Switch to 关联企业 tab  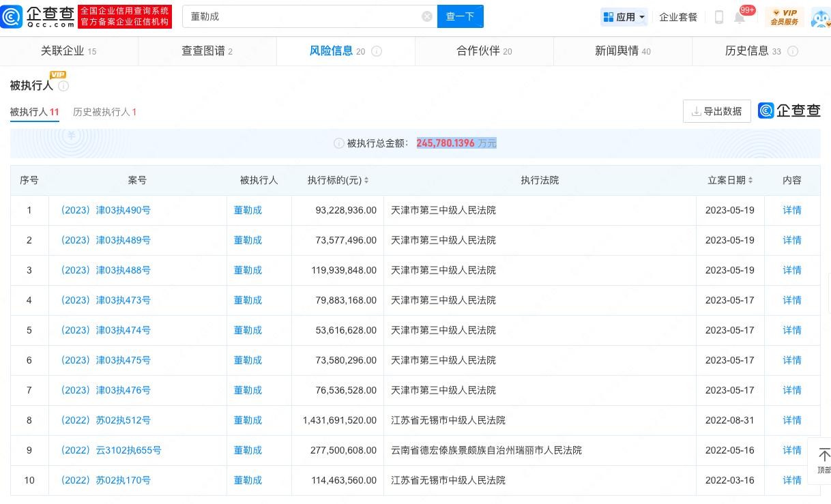(68, 51)
